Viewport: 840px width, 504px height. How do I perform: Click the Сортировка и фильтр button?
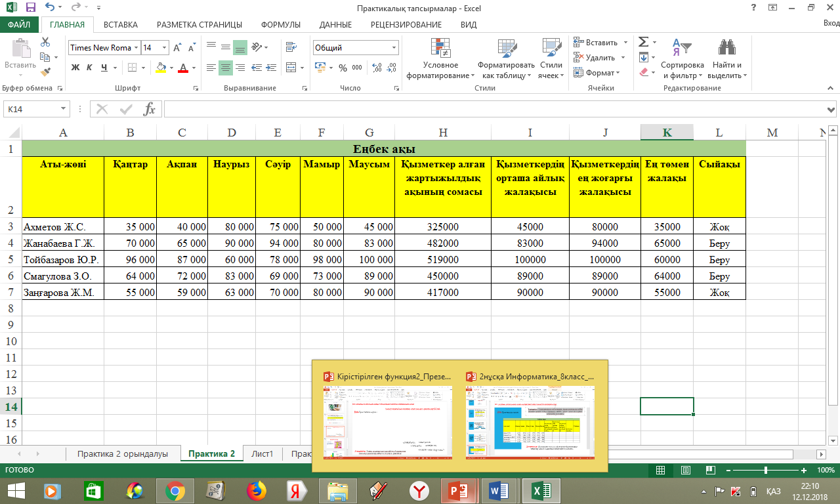682,59
